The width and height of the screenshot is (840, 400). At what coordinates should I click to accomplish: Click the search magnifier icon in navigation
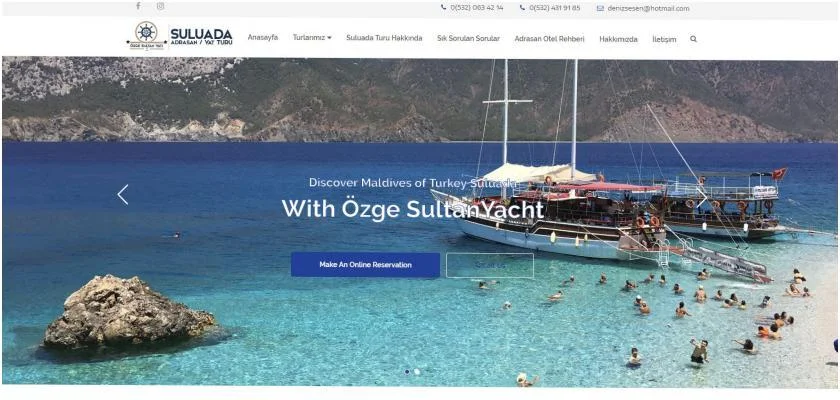coord(693,39)
